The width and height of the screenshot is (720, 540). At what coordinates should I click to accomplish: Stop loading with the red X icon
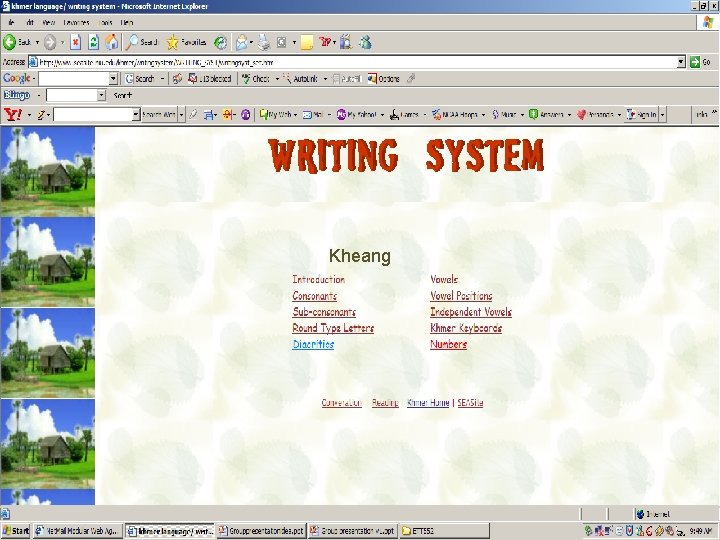[75, 43]
